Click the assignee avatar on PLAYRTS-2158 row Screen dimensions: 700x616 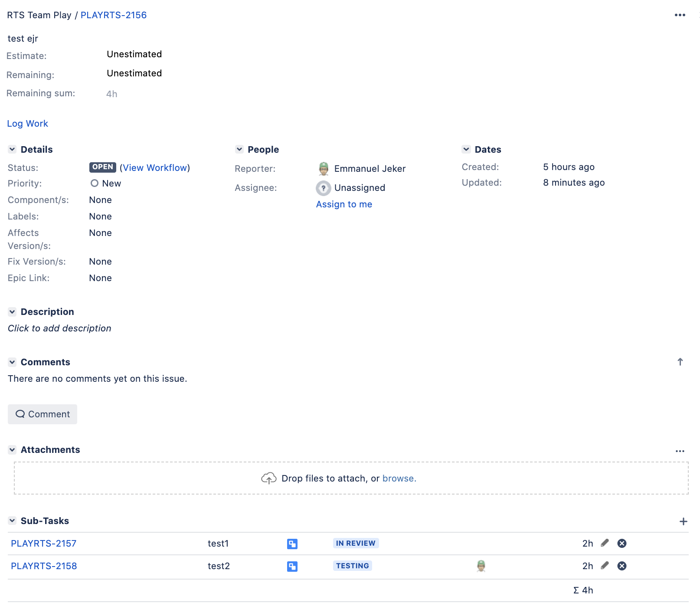point(481,566)
